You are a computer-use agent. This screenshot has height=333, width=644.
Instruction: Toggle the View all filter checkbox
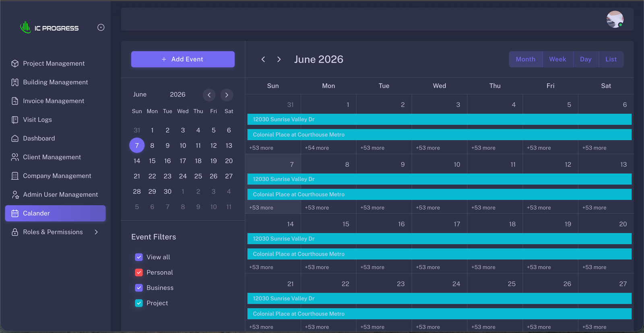[139, 257]
